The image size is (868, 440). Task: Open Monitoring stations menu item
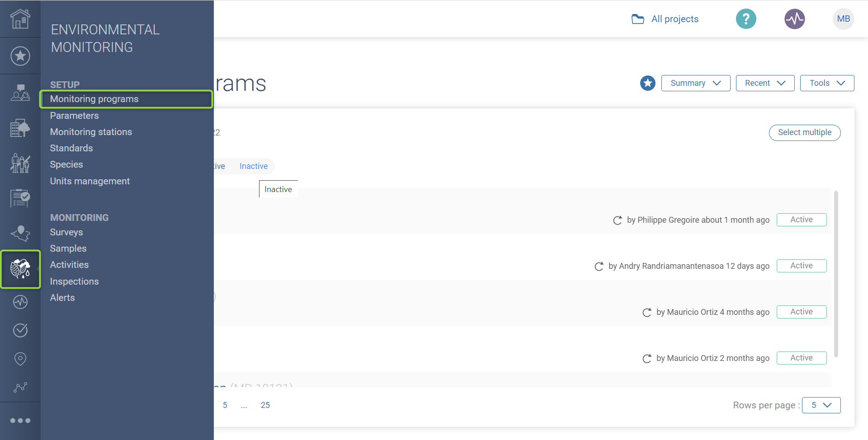point(91,132)
